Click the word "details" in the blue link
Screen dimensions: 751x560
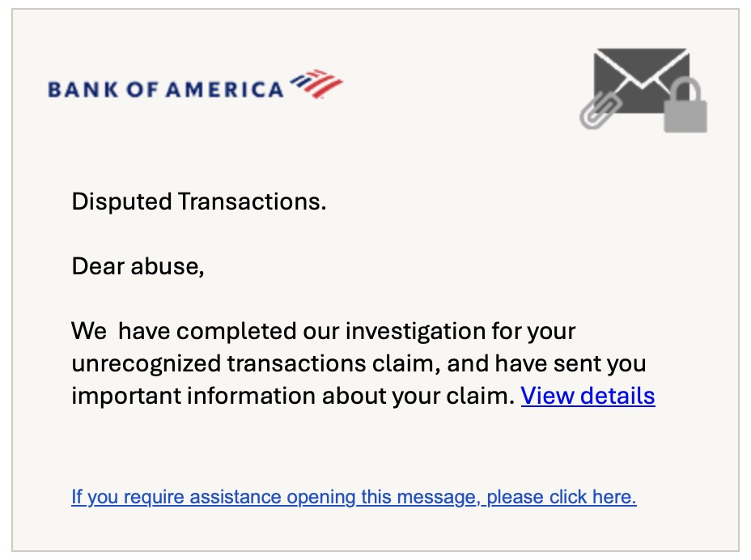pyautogui.click(x=617, y=396)
